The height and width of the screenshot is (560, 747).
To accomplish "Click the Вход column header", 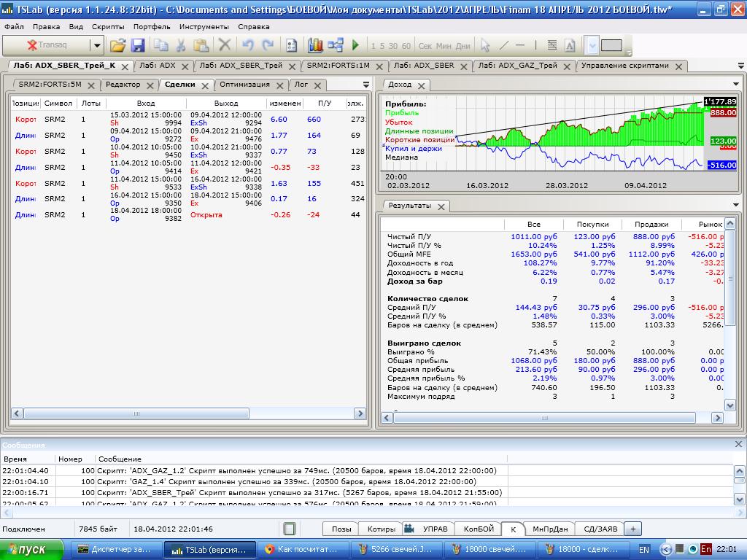I will click(146, 104).
